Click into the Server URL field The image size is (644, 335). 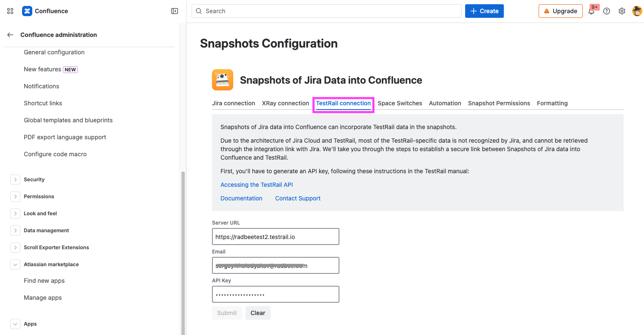pos(276,236)
